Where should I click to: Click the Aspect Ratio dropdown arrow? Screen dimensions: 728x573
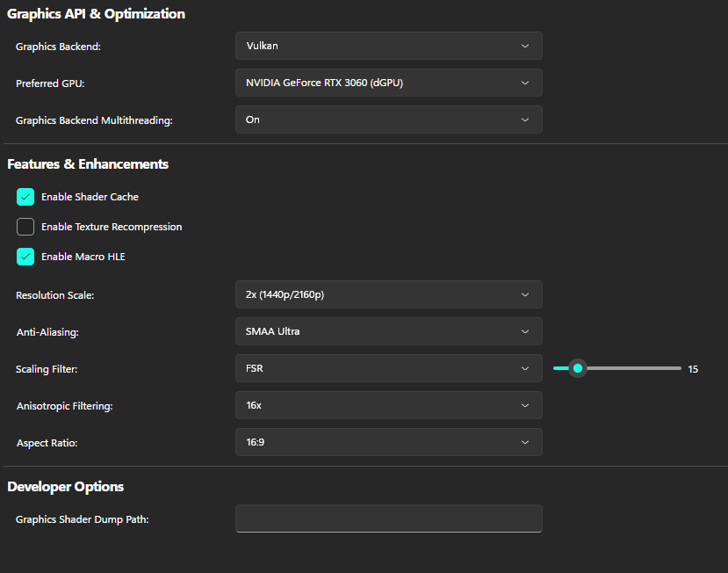524,442
